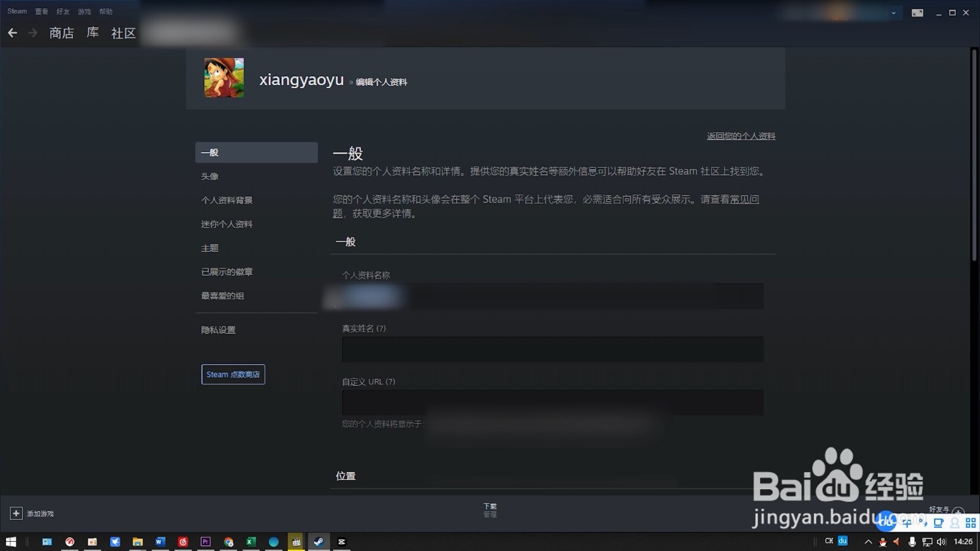Open the 帮助 menu
Viewport: 980px width, 551px height.
[106, 11]
